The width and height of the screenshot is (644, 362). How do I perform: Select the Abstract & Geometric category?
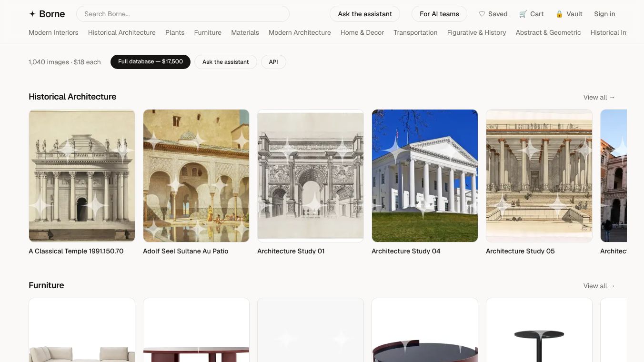tap(548, 32)
